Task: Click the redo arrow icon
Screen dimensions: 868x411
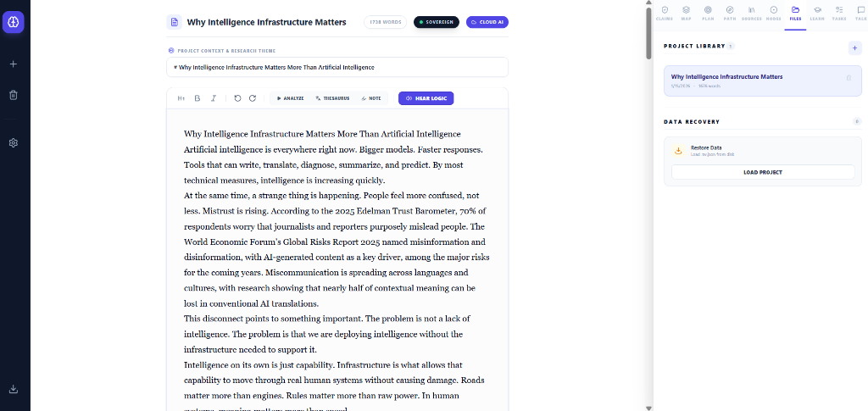Action: (253, 98)
